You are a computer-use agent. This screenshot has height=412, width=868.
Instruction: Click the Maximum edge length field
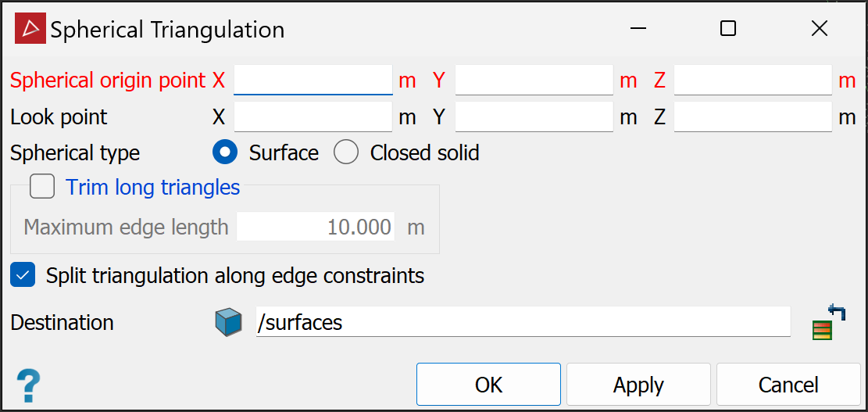316,227
